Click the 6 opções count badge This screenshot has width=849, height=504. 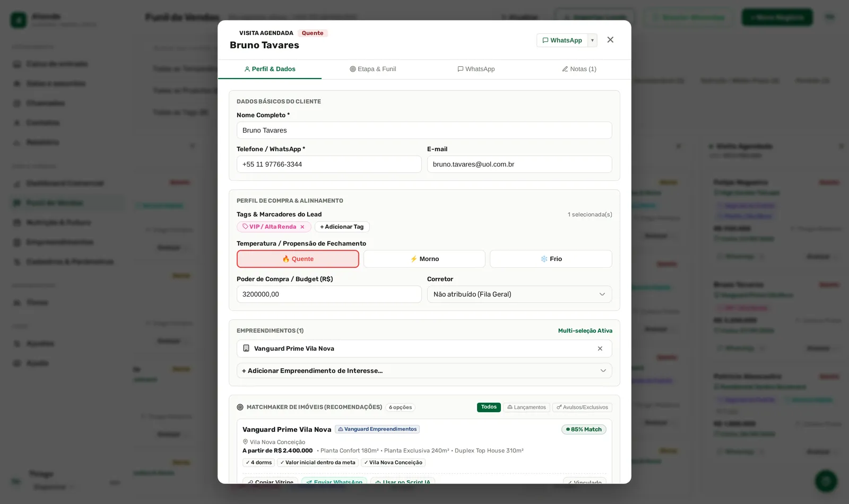point(400,407)
